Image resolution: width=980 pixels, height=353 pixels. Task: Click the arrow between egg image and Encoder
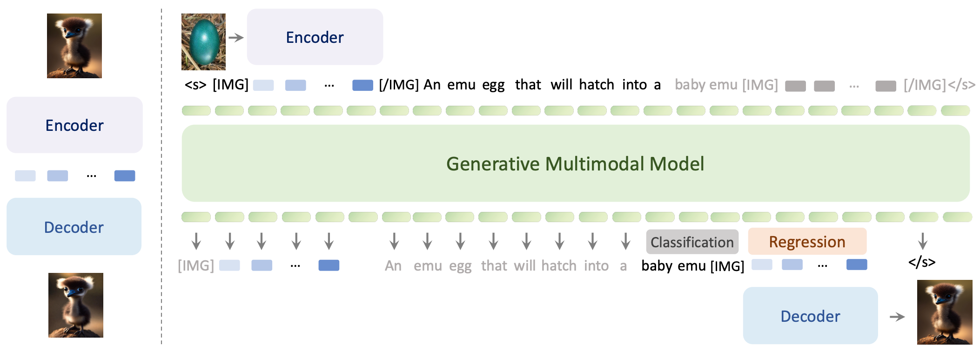pyautogui.click(x=236, y=38)
